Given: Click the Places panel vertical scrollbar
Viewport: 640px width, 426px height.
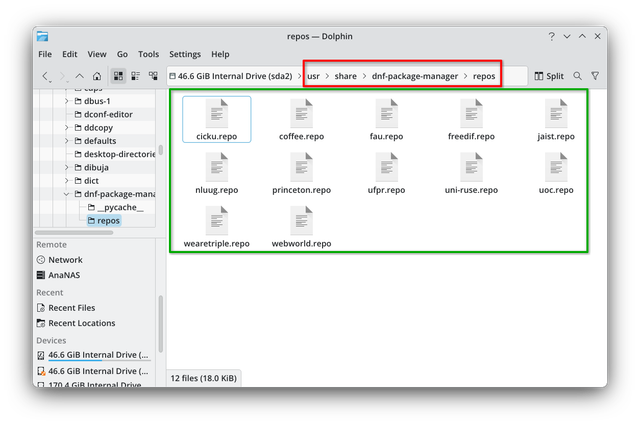Looking at the screenshot, I should [161, 324].
